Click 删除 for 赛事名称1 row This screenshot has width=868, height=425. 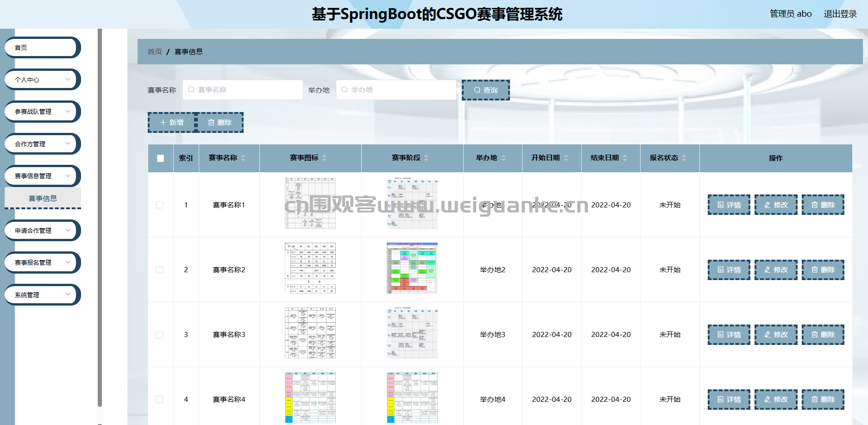823,205
